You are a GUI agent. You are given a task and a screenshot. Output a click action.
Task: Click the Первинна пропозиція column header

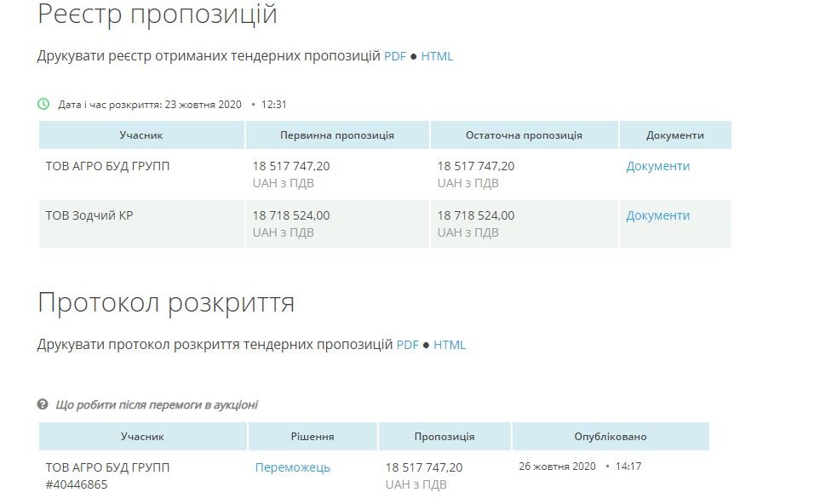(336, 135)
